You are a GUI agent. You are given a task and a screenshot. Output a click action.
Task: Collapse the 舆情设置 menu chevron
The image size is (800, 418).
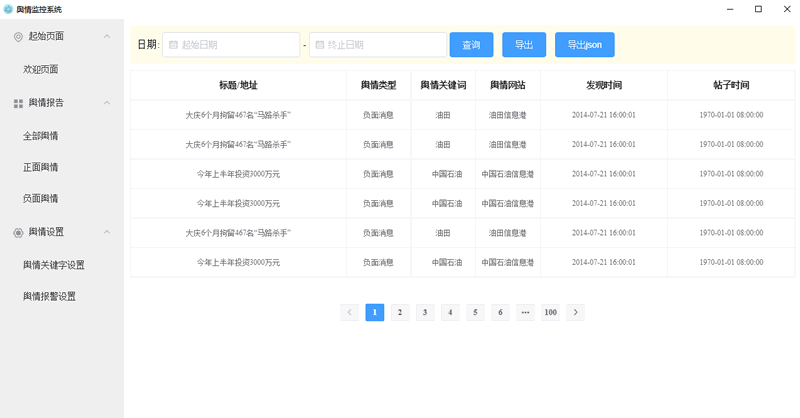tap(107, 232)
